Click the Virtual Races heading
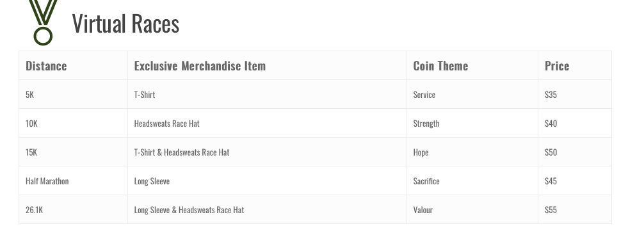 point(125,24)
